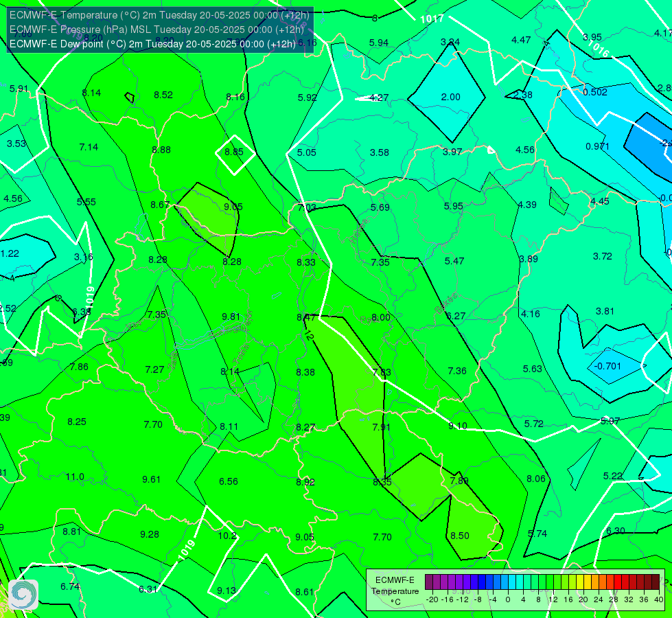Viewport: 672px width, 618px height.
Task: Click the dew point value 3.16
Action: pyautogui.click(x=84, y=257)
